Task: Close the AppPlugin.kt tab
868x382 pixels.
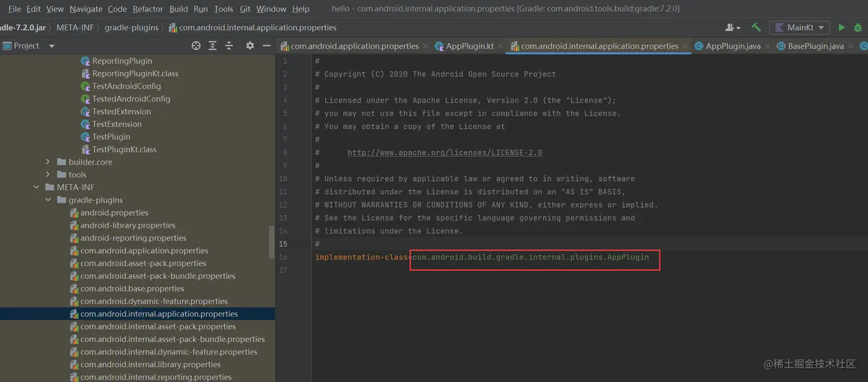Action: [501, 46]
